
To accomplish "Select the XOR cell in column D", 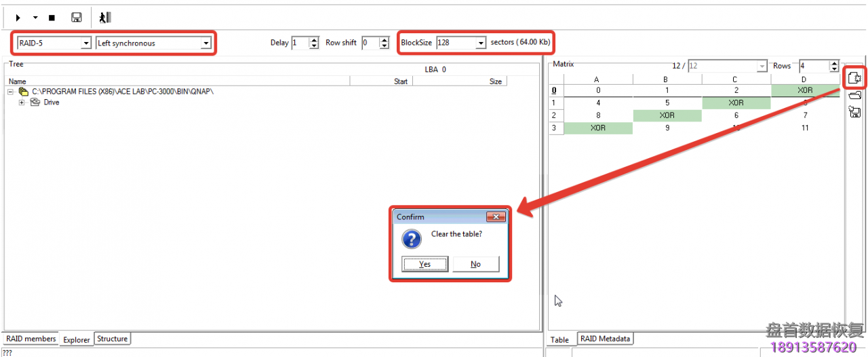I will (804, 90).
